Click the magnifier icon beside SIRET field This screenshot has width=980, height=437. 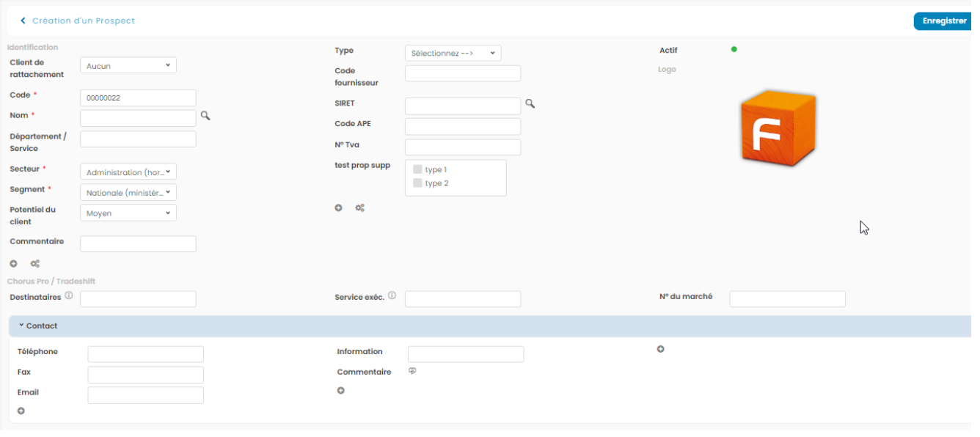pos(530,104)
